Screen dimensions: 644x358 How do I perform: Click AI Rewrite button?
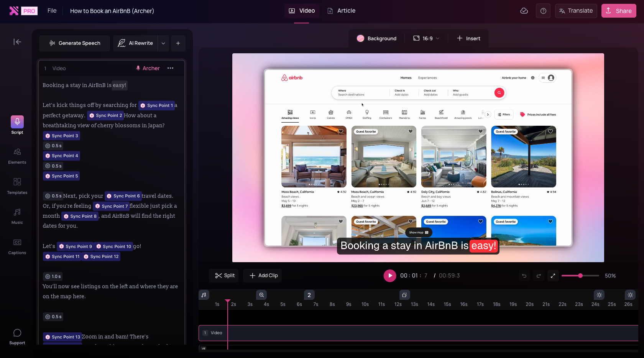(x=136, y=43)
